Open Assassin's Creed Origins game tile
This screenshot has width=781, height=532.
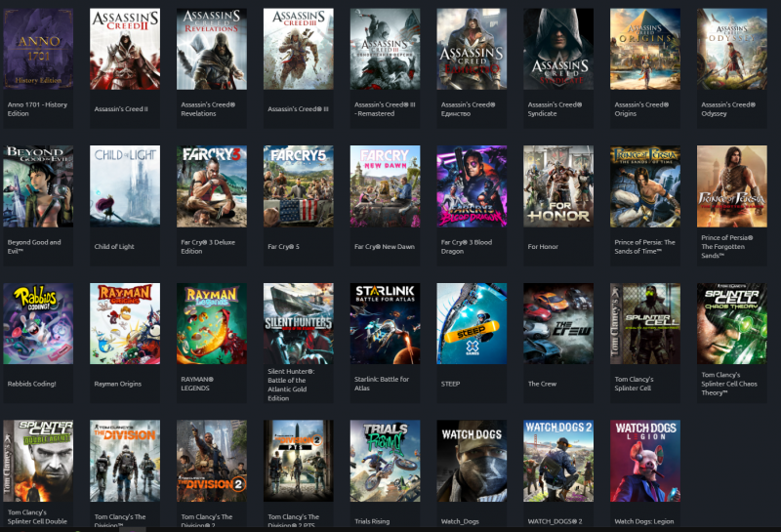(645, 49)
